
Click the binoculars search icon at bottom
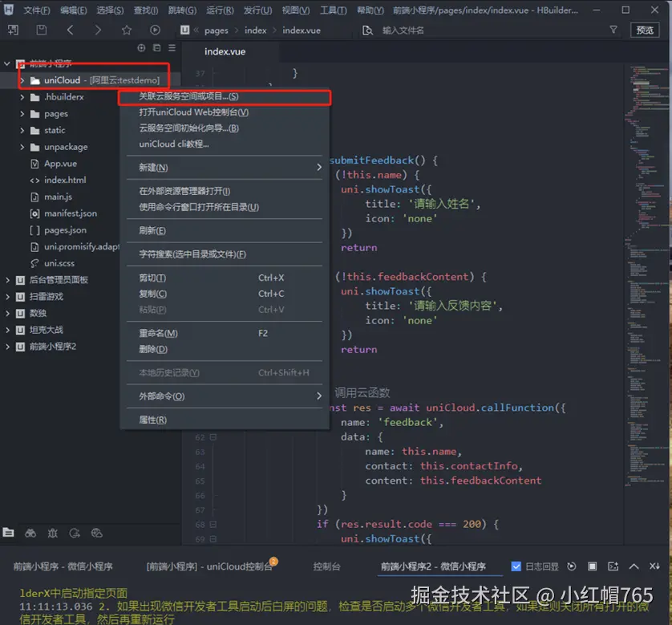(30, 533)
